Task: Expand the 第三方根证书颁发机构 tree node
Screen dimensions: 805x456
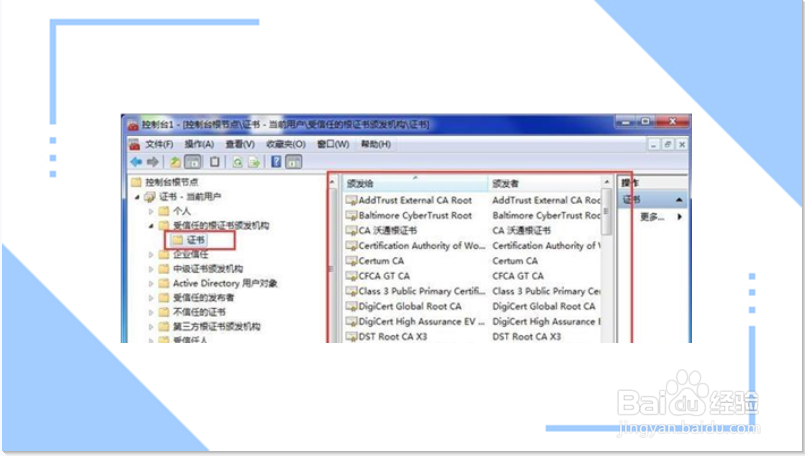Action: [151, 326]
